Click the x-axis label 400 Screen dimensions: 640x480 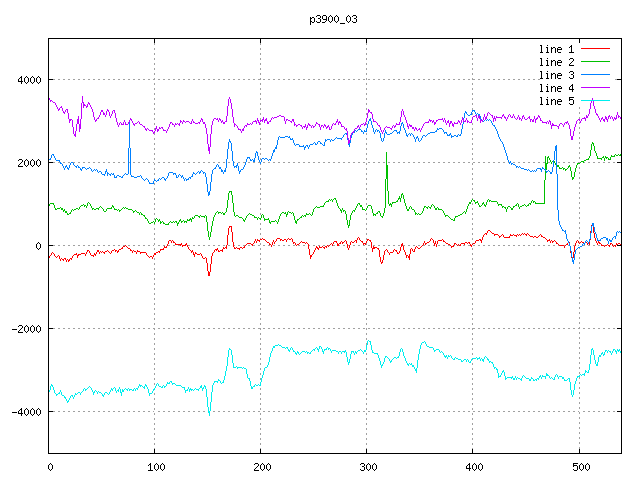474,467
